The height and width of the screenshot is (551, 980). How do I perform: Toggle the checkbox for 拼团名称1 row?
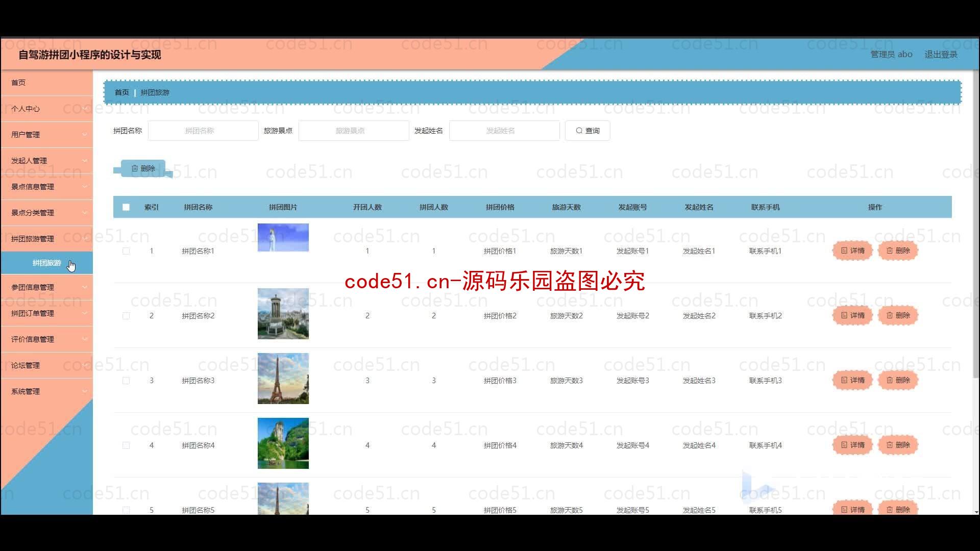point(126,251)
